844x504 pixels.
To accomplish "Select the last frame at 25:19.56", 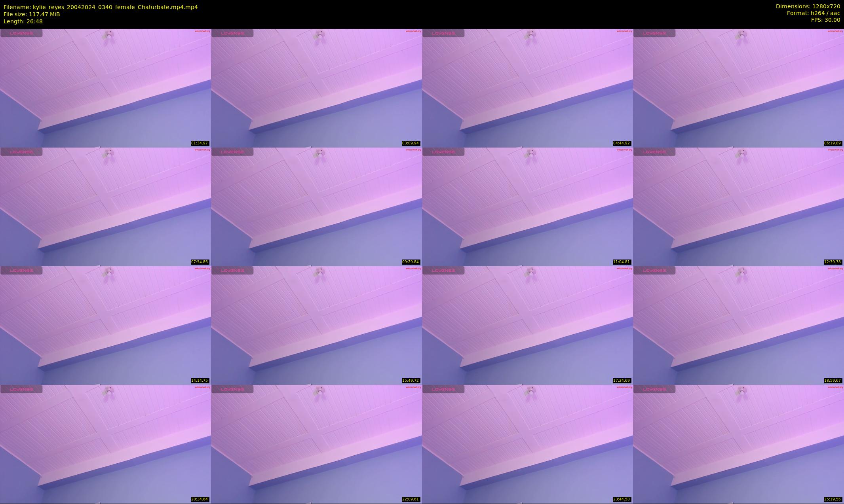I will [738, 444].
